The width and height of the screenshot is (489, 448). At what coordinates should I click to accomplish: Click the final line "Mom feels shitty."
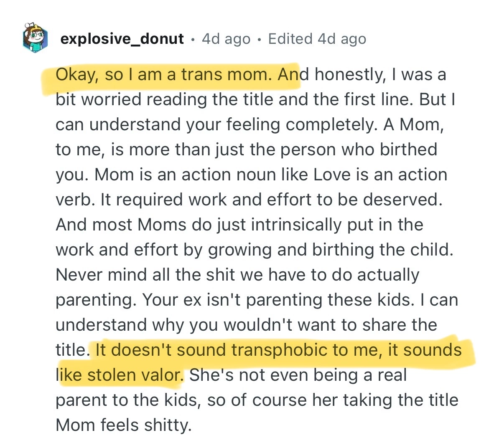coord(123,425)
